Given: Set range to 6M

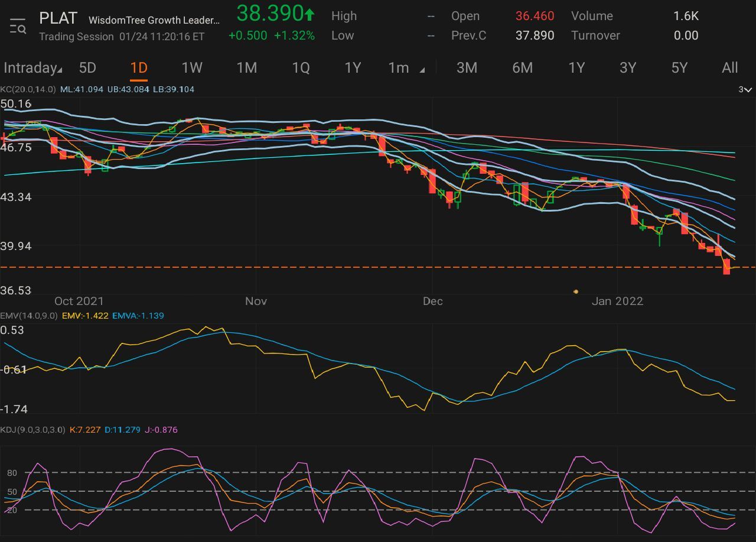Looking at the screenshot, I should 522,68.
